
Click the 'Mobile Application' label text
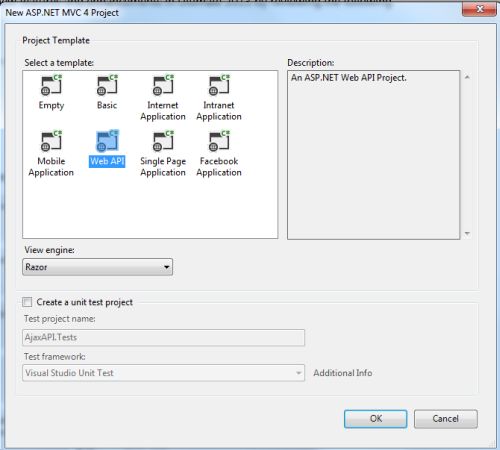pyautogui.click(x=51, y=167)
